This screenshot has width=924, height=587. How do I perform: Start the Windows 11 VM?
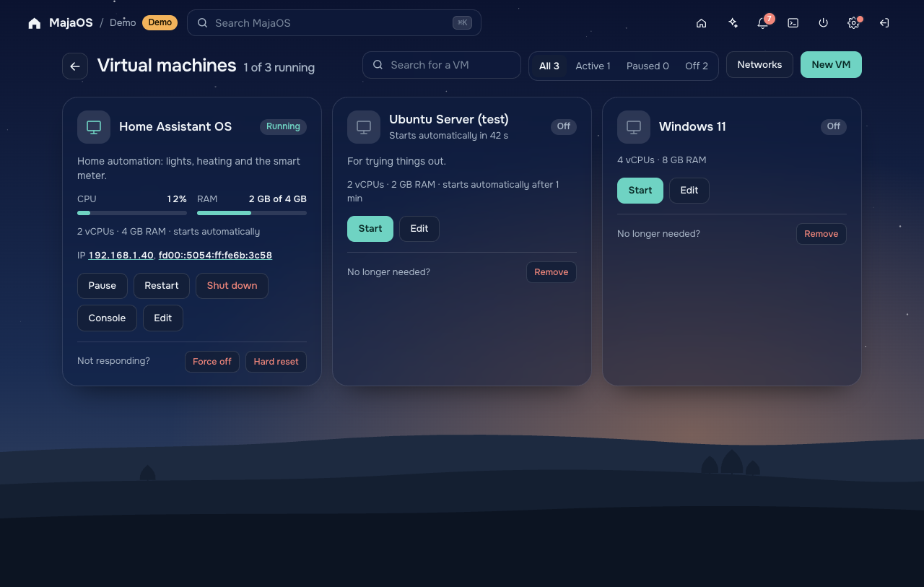(640, 191)
